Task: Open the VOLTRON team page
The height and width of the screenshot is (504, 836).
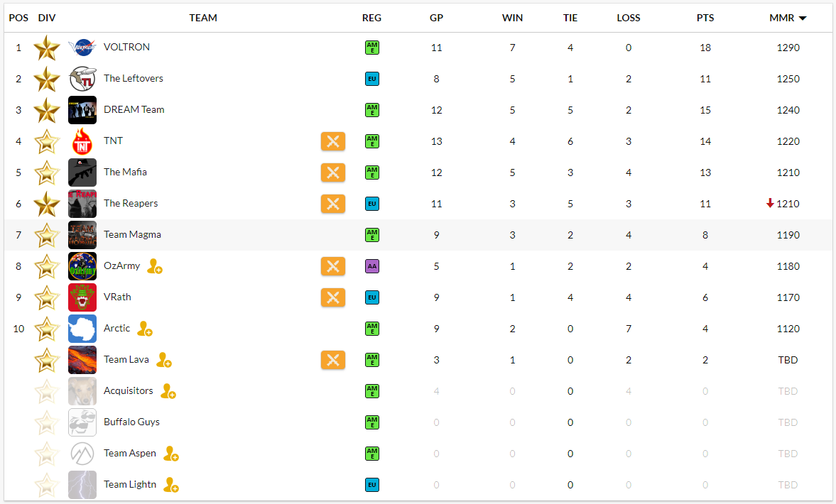Action: pos(126,47)
